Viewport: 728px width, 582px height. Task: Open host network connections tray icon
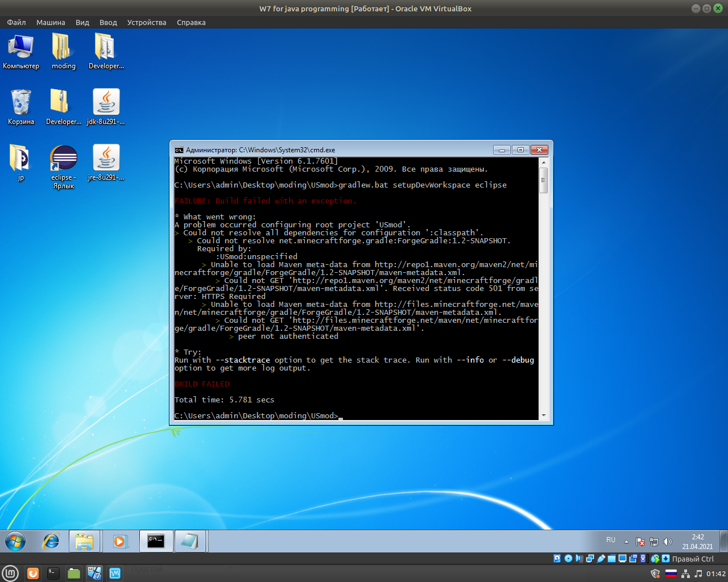point(685,573)
